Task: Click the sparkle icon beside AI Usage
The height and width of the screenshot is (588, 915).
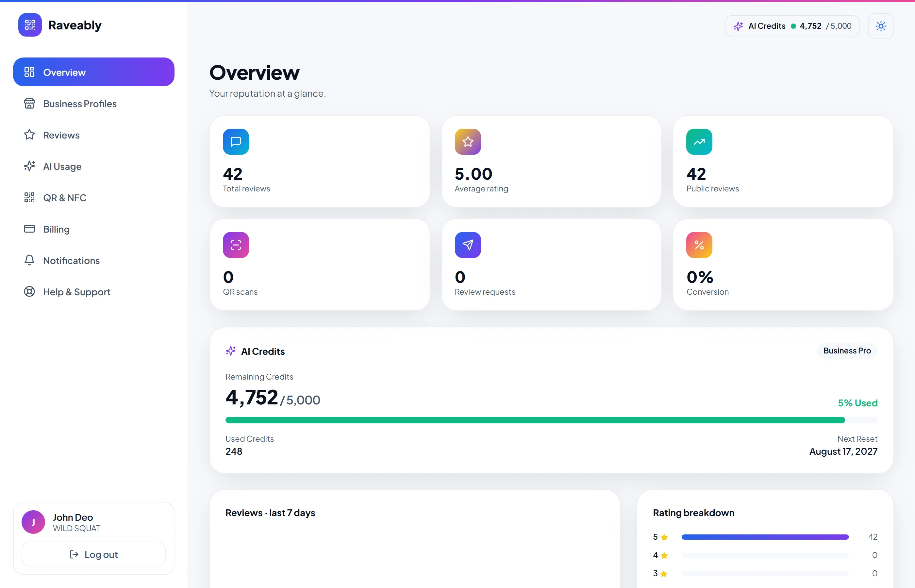Action: tap(29, 166)
